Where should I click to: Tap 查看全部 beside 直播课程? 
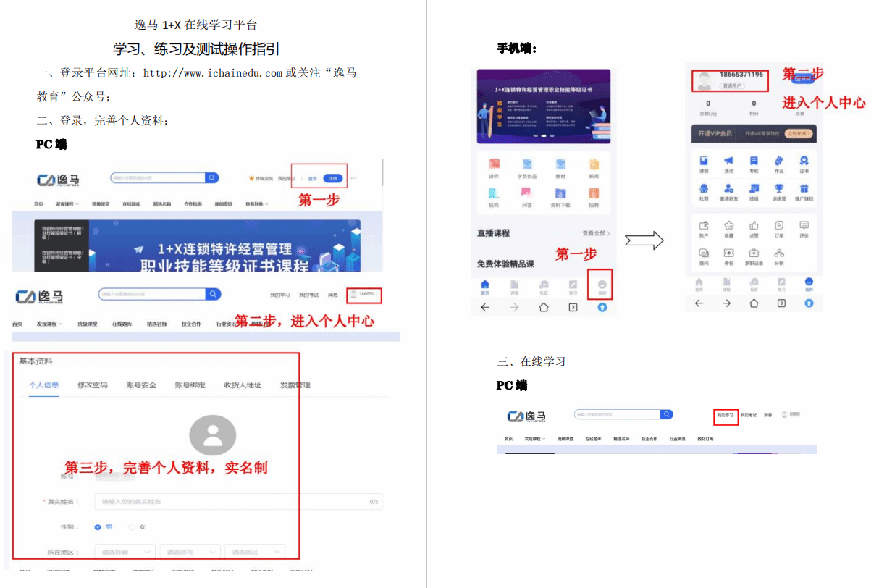pyautogui.click(x=596, y=233)
